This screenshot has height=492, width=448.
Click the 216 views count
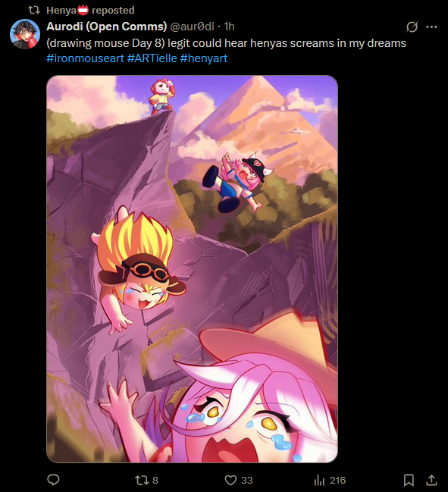pos(337,480)
